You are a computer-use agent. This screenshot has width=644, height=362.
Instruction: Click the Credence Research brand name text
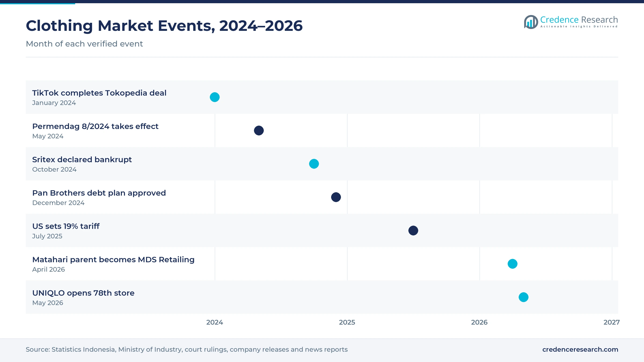(579, 20)
